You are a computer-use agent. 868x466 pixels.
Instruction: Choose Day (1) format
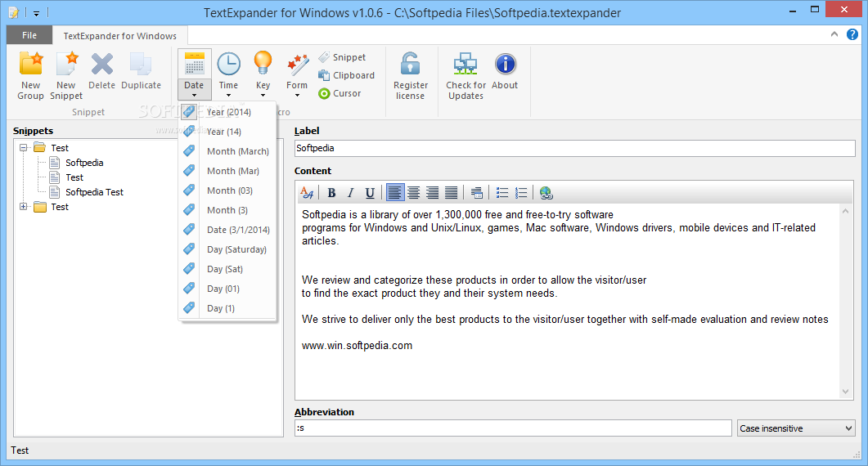pyautogui.click(x=227, y=308)
